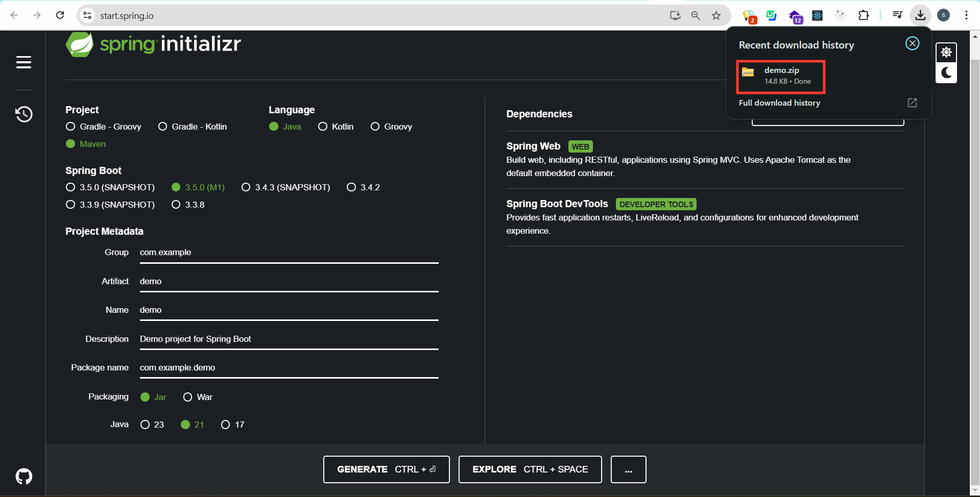Select Java language
This screenshot has height=497, width=980.
pos(285,127)
